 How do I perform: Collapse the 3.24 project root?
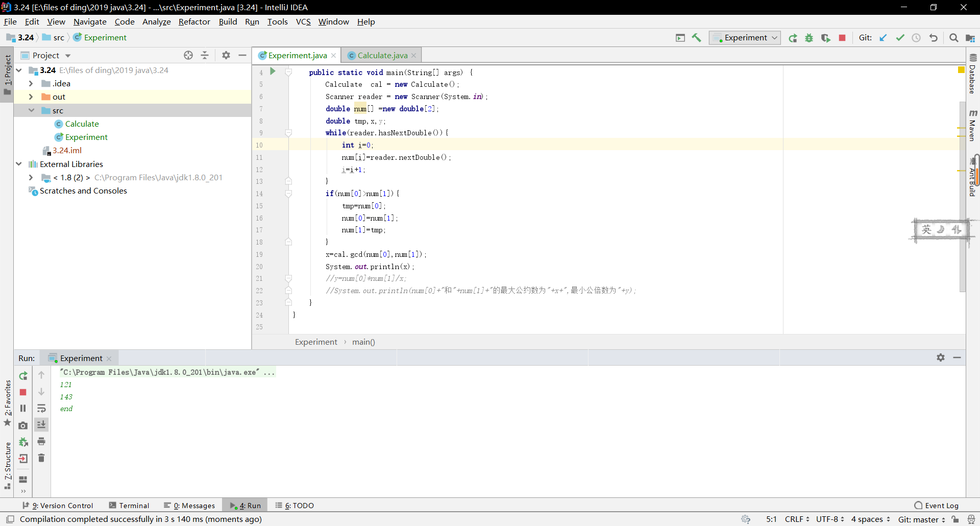click(19, 70)
